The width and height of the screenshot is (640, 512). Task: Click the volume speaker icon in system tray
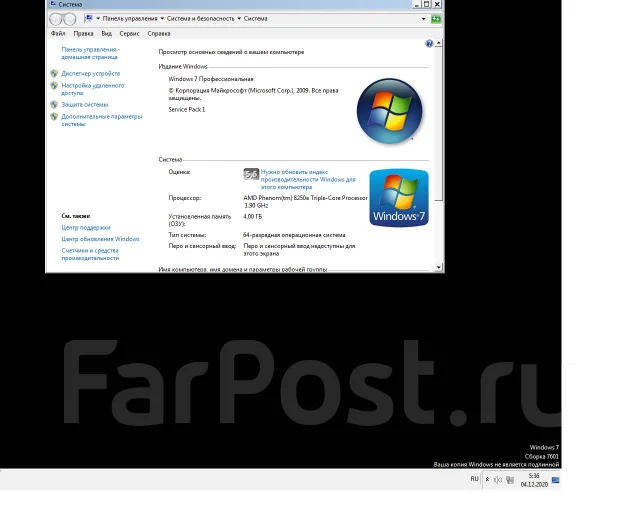click(x=498, y=480)
